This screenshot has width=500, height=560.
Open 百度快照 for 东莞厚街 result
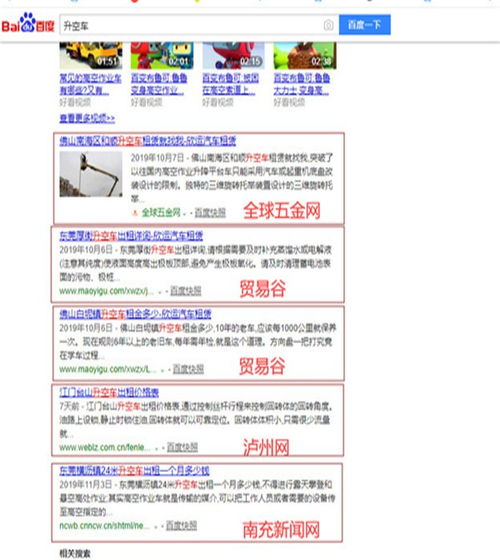186,291
